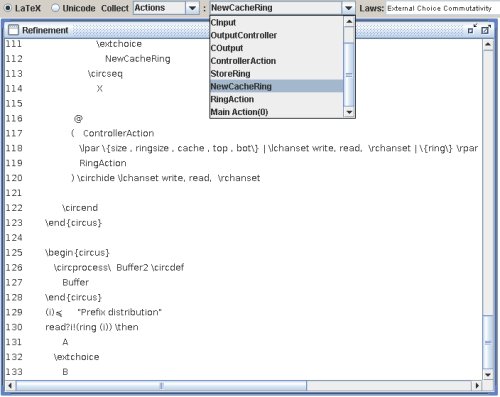
Task: Click \circend on line 122
Action: pos(80,208)
